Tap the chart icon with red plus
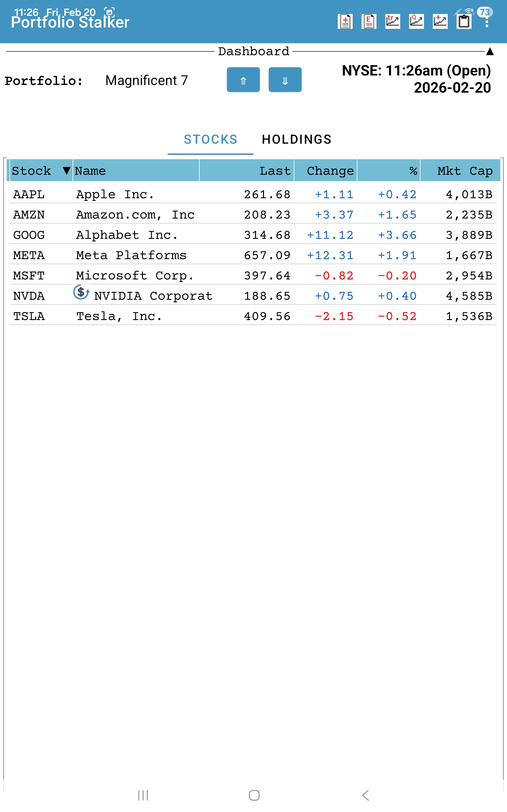The image size is (507, 812). pyautogui.click(x=440, y=22)
